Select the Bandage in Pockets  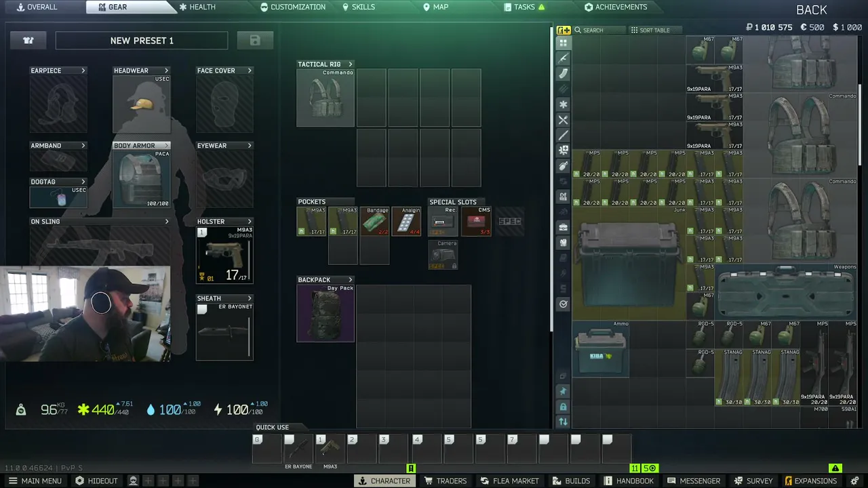click(x=375, y=222)
